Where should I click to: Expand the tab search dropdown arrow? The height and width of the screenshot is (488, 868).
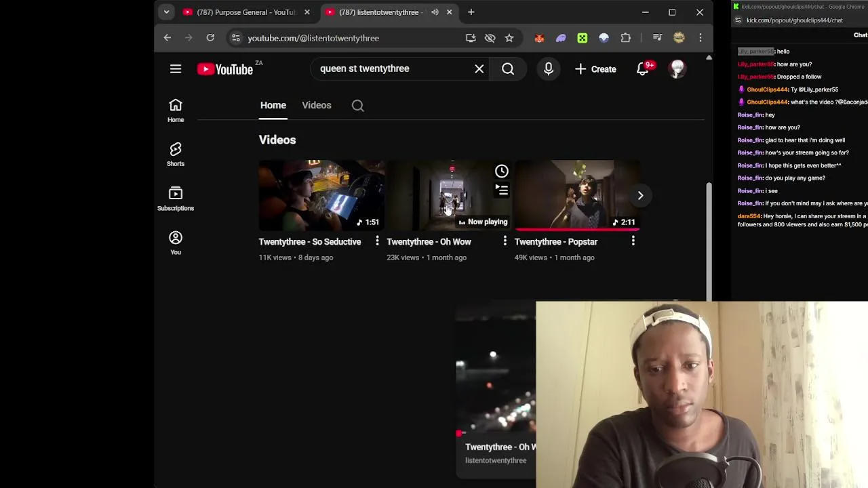(x=166, y=12)
